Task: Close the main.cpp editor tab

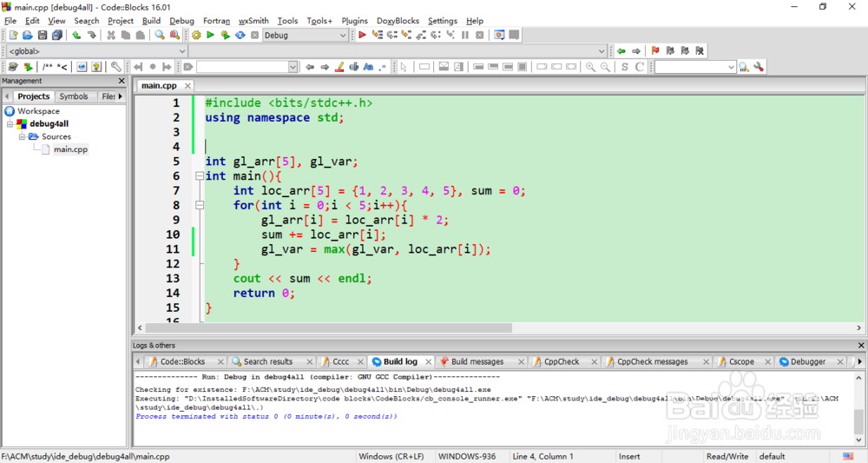Action: 187,86
